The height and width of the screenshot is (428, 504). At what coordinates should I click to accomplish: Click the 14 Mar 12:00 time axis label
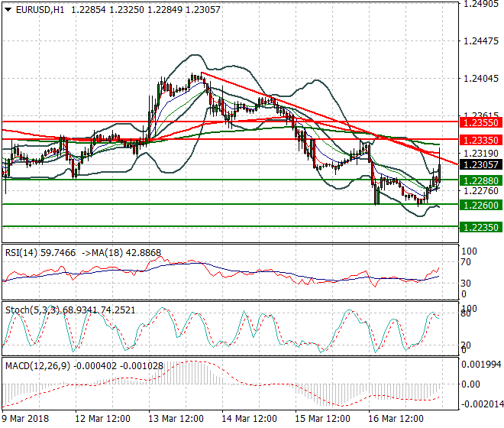249,419
